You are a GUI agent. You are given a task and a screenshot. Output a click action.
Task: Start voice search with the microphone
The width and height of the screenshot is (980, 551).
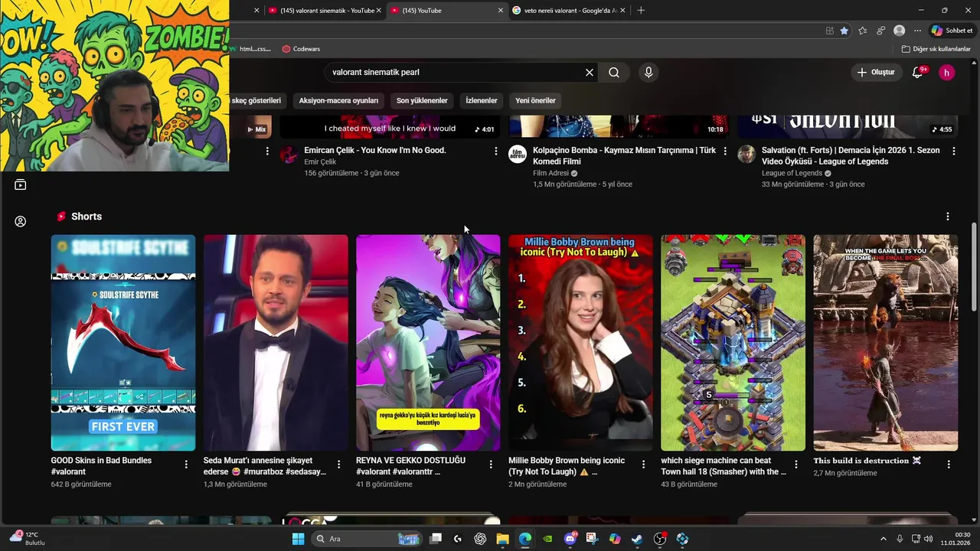[648, 72]
